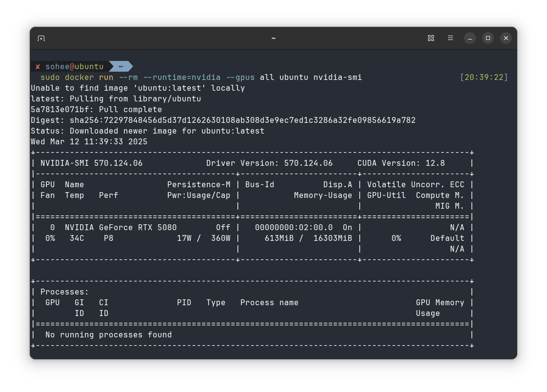Click the tilde path segment in the prompt
The image size is (547, 392).
pos(120,66)
